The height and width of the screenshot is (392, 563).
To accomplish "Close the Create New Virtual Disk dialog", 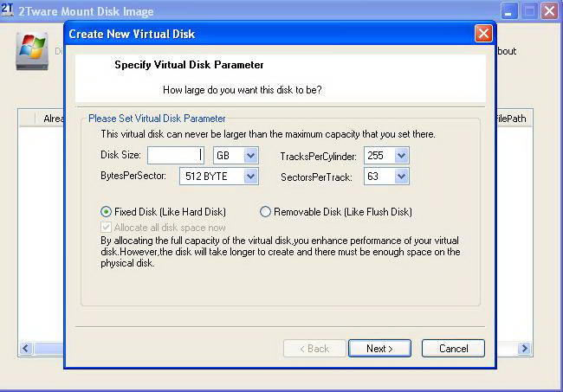I will point(483,34).
